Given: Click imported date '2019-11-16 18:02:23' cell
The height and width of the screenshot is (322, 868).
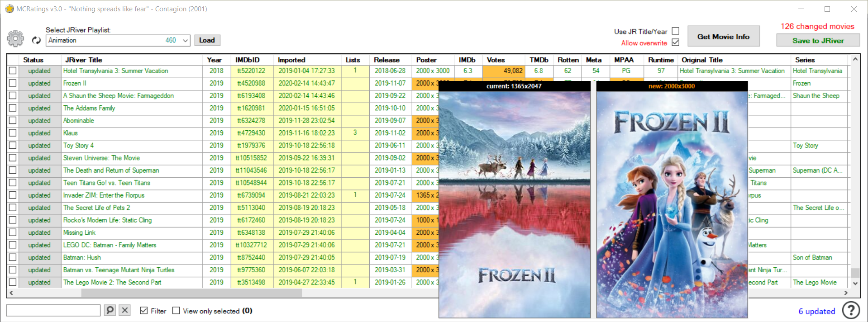Looking at the screenshot, I should [x=307, y=133].
